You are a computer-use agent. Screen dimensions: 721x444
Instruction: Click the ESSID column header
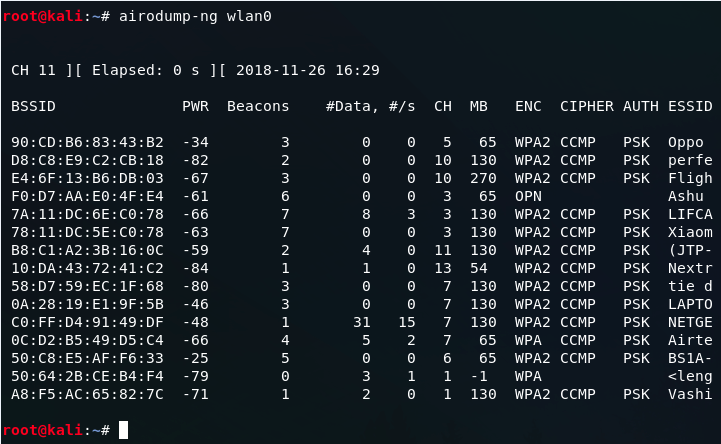(x=690, y=106)
